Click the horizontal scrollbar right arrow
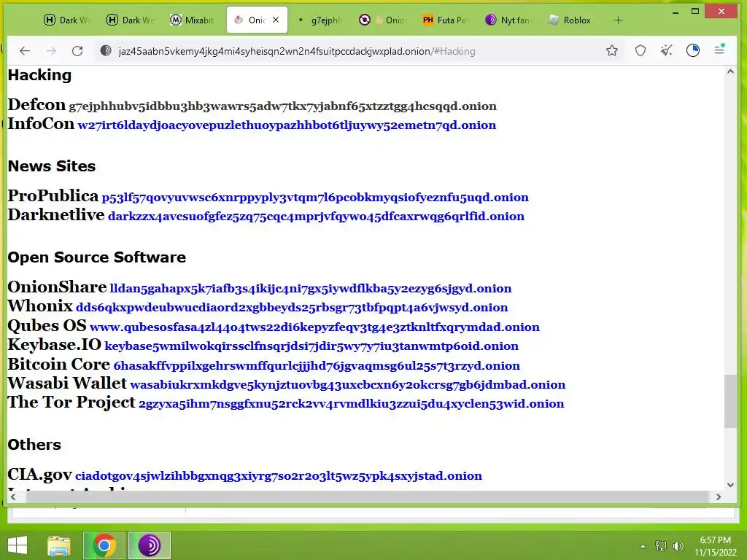 719,497
